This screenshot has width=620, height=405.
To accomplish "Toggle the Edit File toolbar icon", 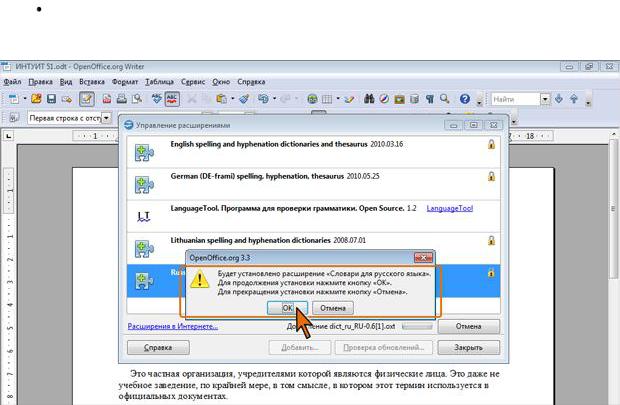I will pos(87,99).
